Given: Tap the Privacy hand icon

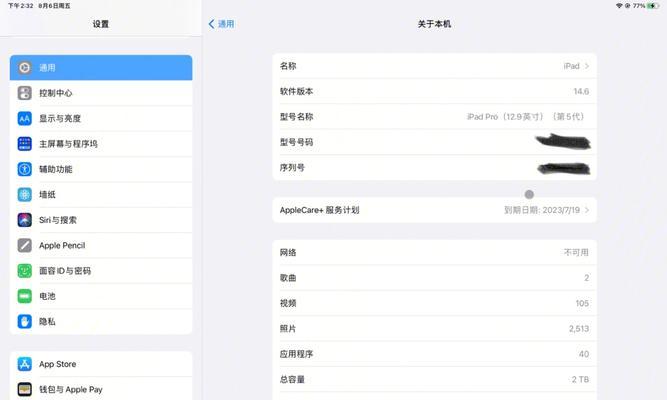Looking at the screenshot, I should pyautogui.click(x=25, y=322).
